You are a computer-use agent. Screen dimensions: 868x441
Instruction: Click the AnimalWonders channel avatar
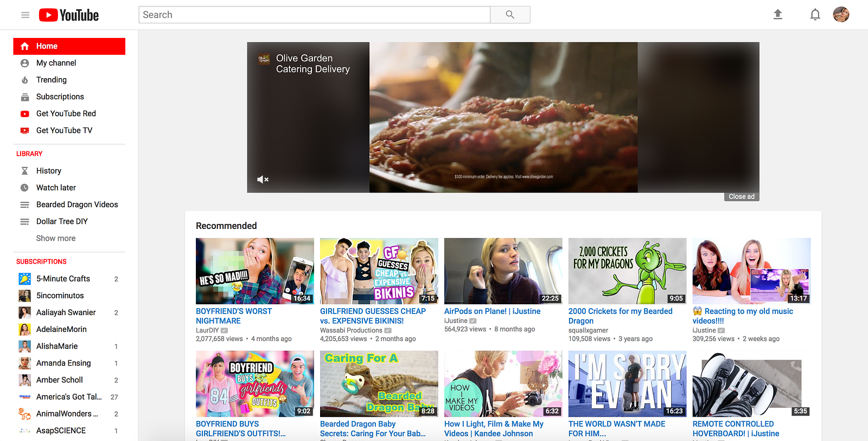pyautogui.click(x=24, y=413)
